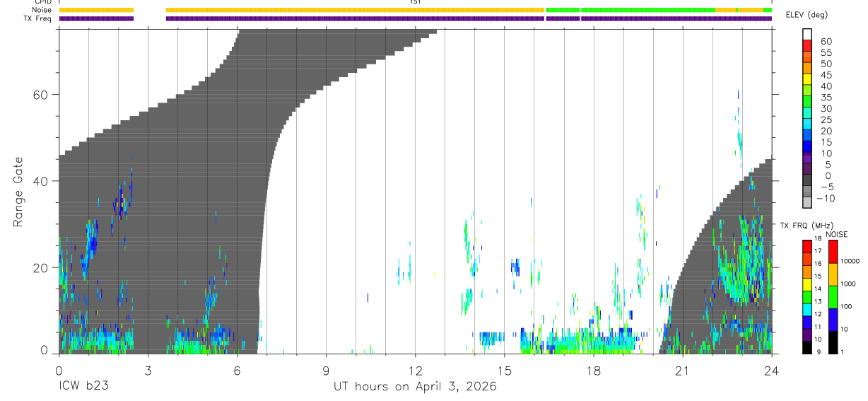Viewport: 868px width, 401px height.
Task: Click the '30' value on ELEV scale
Action: tap(826, 109)
